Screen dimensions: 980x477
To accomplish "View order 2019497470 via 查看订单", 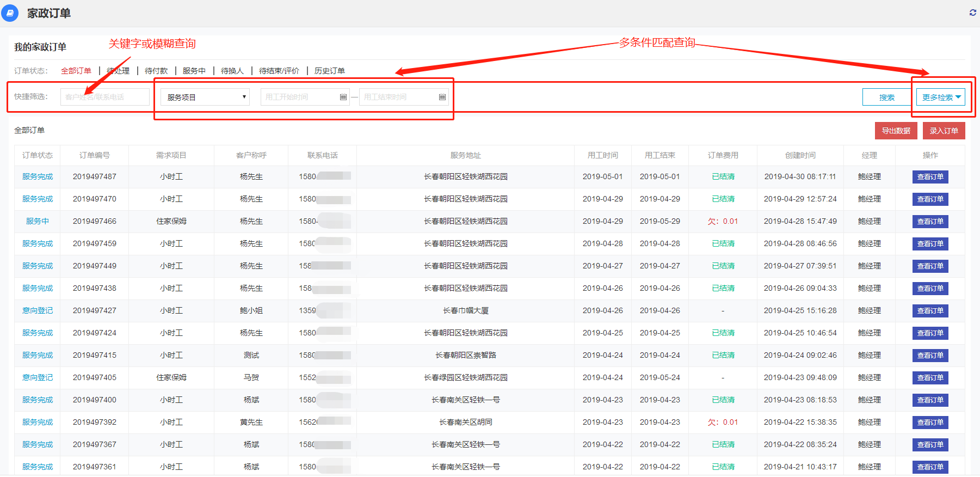I will 930,199.
